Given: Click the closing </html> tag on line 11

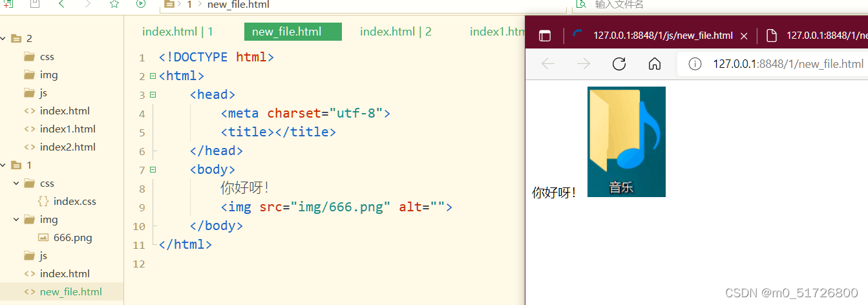Looking at the screenshot, I should tap(185, 245).
